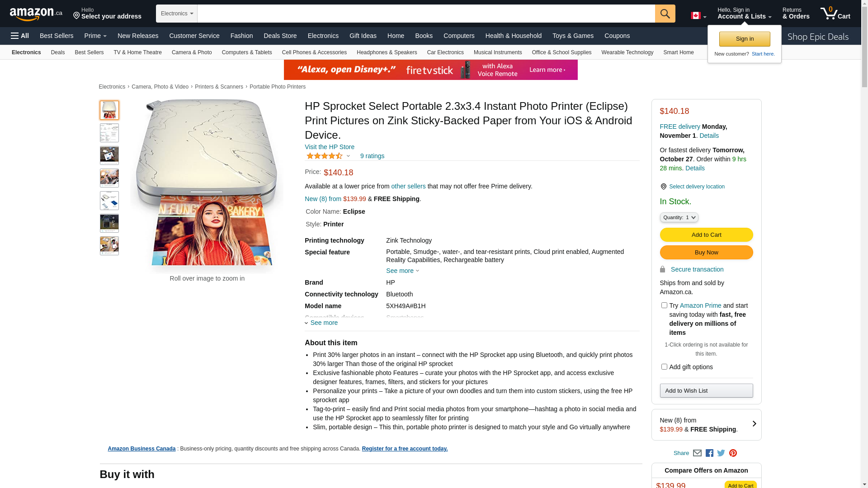Visit the HP Store link
The height and width of the screenshot is (488, 868).
(329, 147)
